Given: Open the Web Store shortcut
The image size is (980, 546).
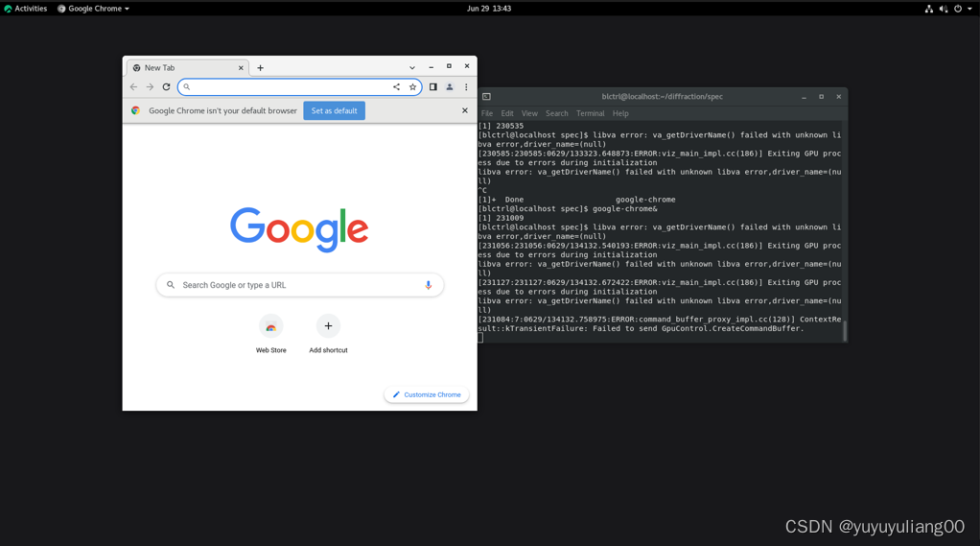Looking at the screenshot, I should 271,335.
